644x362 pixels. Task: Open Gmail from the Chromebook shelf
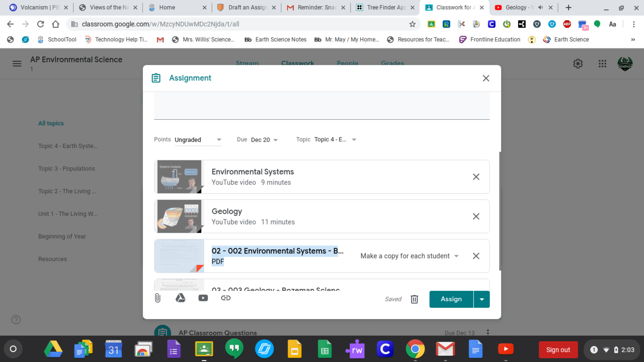click(445, 349)
